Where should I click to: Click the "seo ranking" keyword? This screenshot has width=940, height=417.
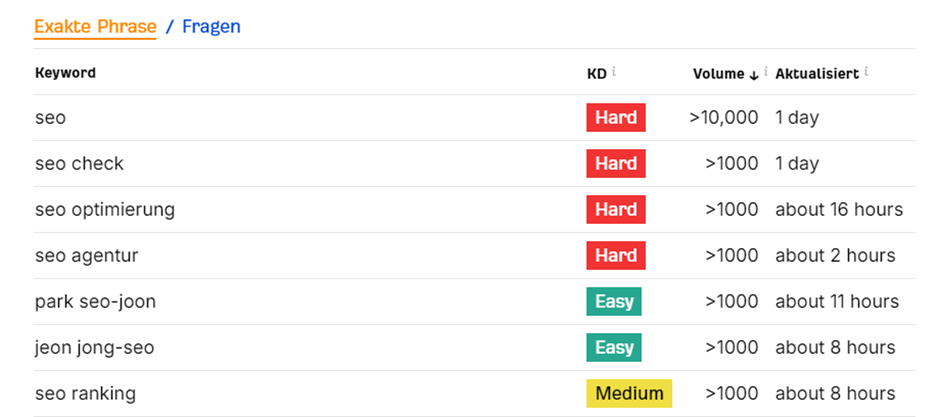point(85,393)
